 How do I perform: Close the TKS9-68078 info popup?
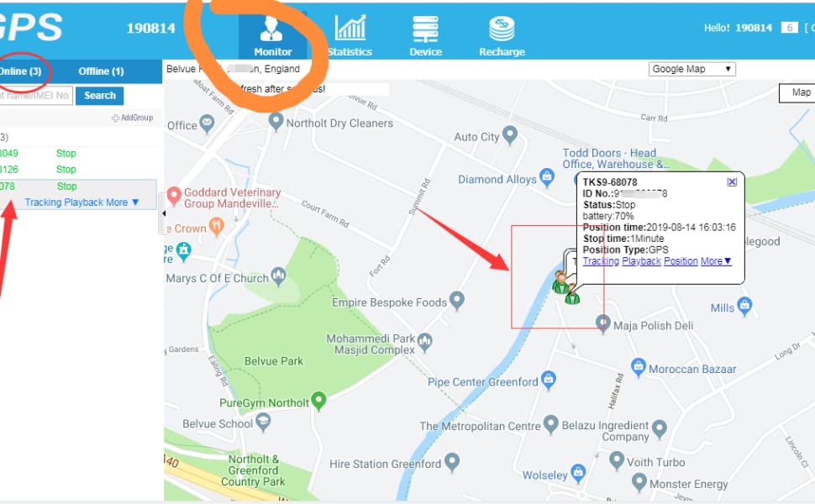pyautogui.click(x=732, y=181)
